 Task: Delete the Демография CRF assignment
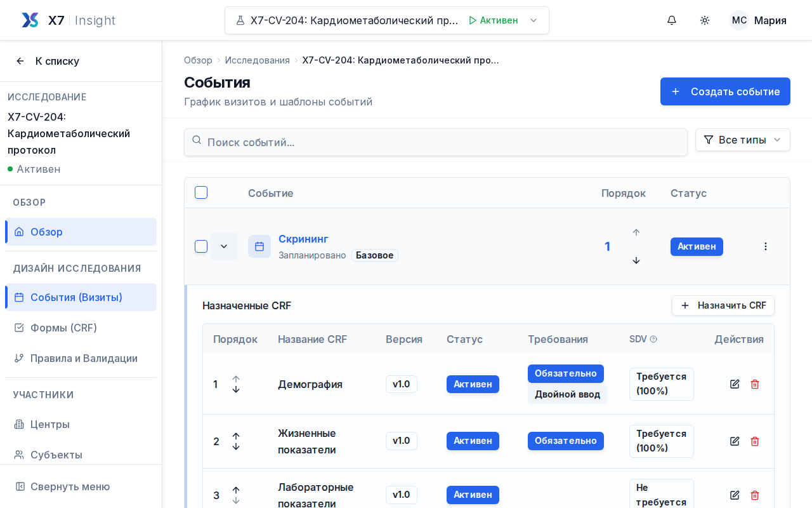(x=755, y=384)
